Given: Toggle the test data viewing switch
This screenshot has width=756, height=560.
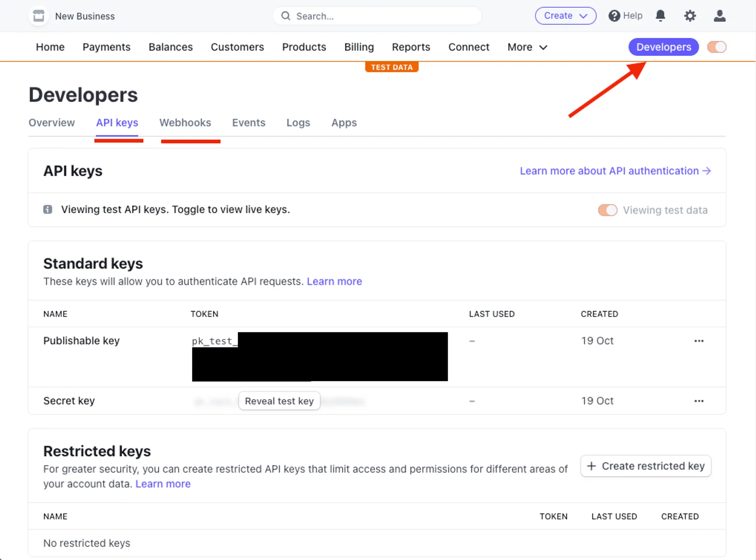Looking at the screenshot, I should 607,209.
